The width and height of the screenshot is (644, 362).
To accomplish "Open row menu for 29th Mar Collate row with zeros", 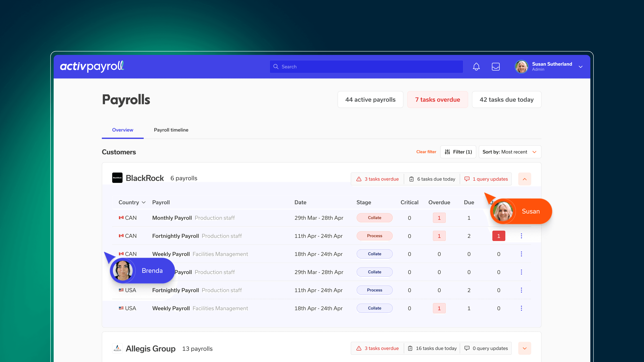I will click(521, 272).
